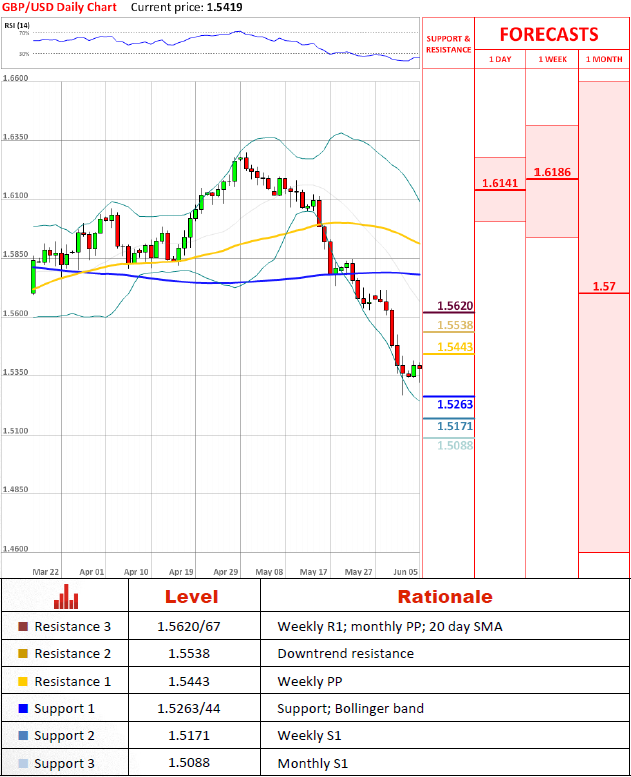Click the level cell '1.5088' in the table
This screenshot has height=777, width=631.
click(189, 763)
